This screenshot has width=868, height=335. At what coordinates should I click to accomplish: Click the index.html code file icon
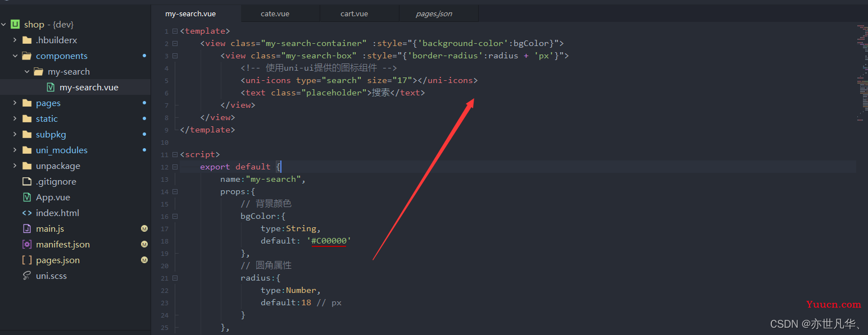click(x=26, y=213)
